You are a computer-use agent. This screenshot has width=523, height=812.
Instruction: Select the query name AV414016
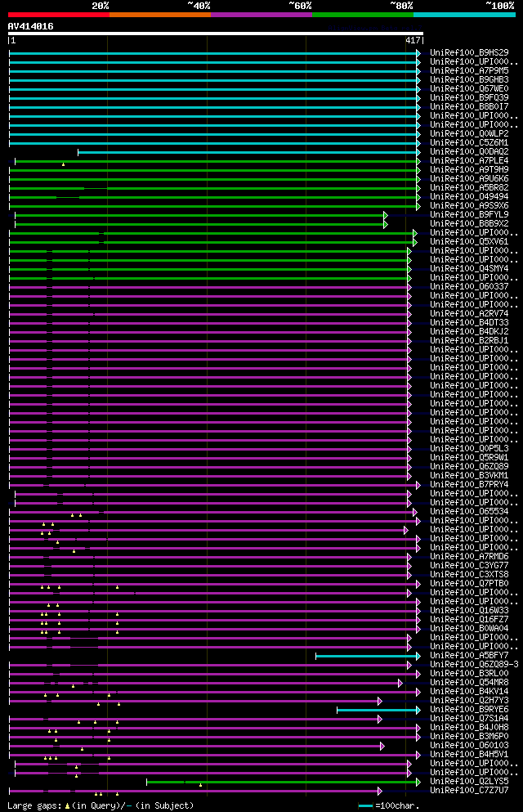click(30, 26)
